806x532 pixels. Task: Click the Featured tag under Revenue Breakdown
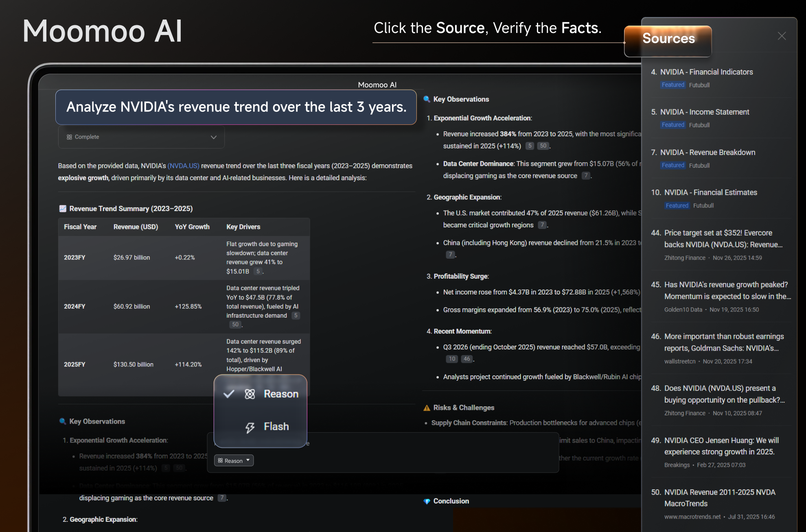(x=673, y=166)
